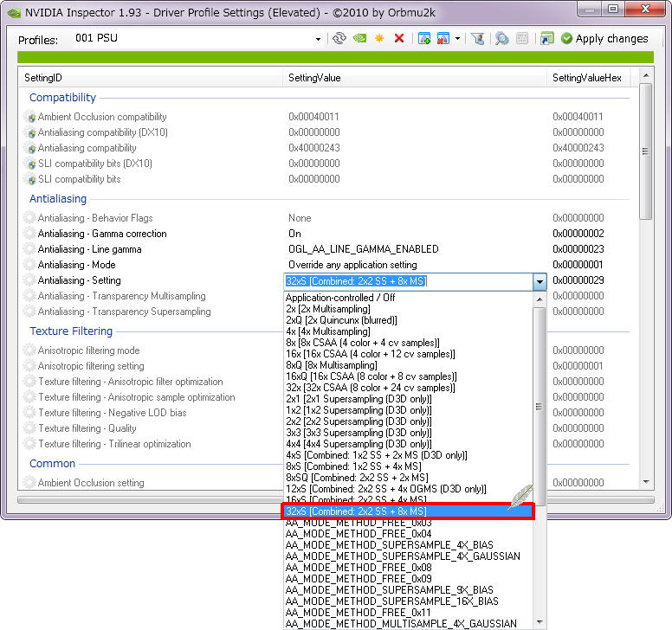This screenshot has height=630, width=672.
Task: Click the Antialiasing Setting combo box arrow
Action: (540, 281)
